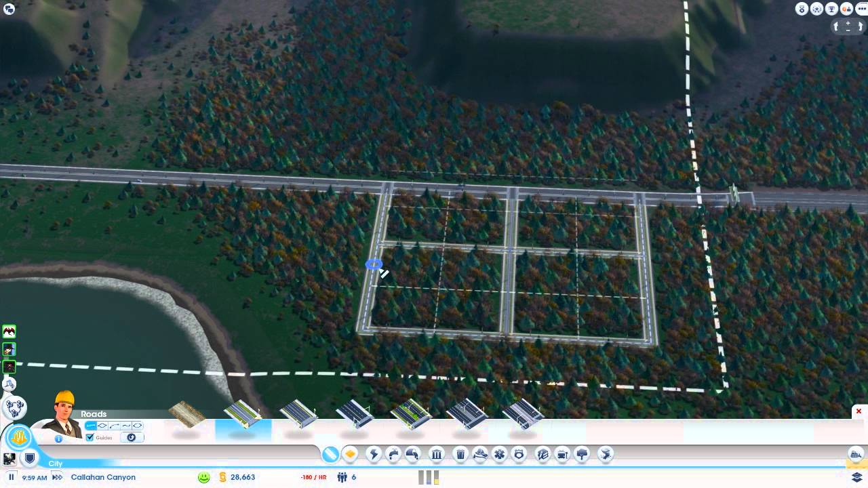Open the city specialization gold button
The height and width of the screenshot is (488, 868).
[18, 436]
